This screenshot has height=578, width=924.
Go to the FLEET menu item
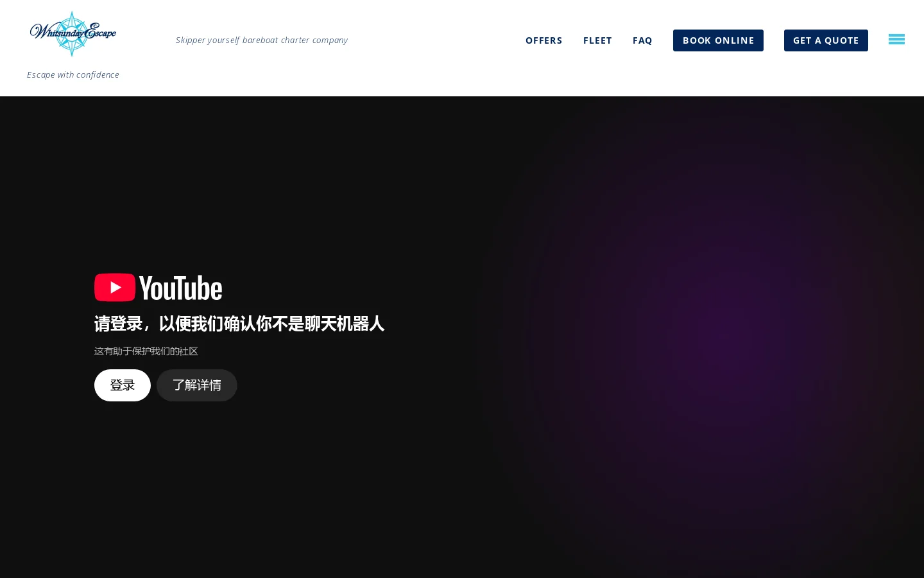(x=597, y=40)
